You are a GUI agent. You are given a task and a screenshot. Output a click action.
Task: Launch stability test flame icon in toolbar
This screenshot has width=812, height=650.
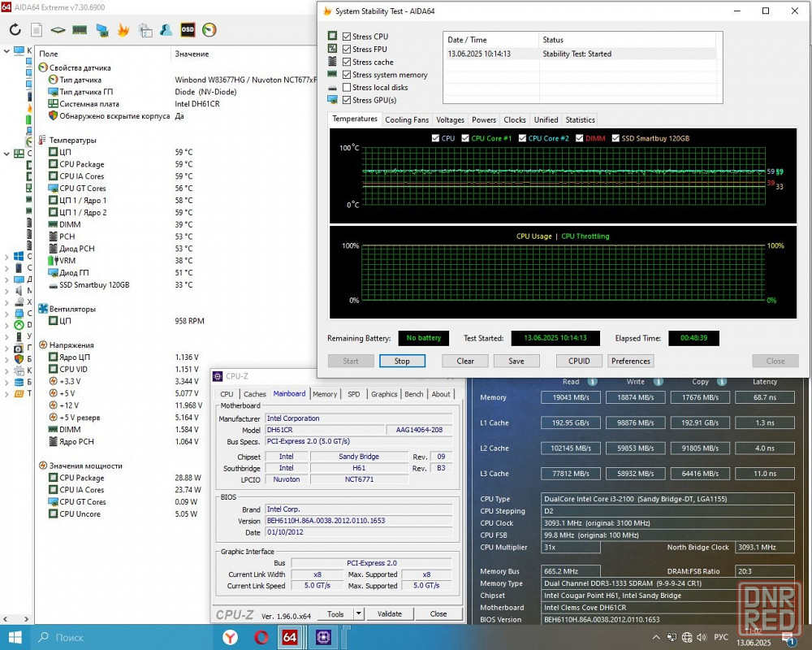tap(123, 30)
